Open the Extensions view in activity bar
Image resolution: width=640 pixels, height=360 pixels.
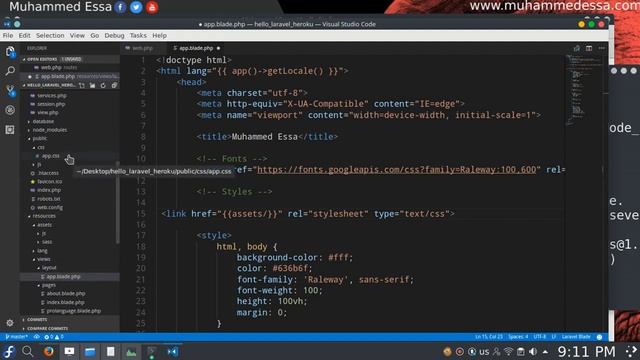(x=10, y=130)
